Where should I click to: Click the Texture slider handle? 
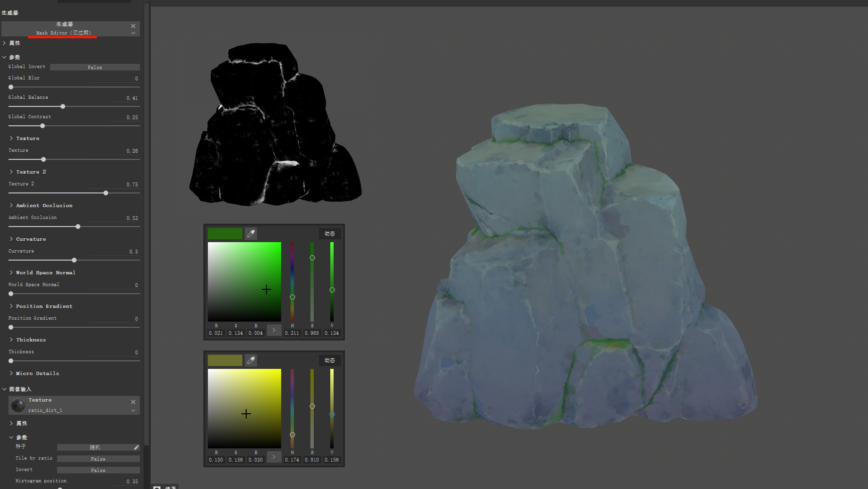(43, 159)
